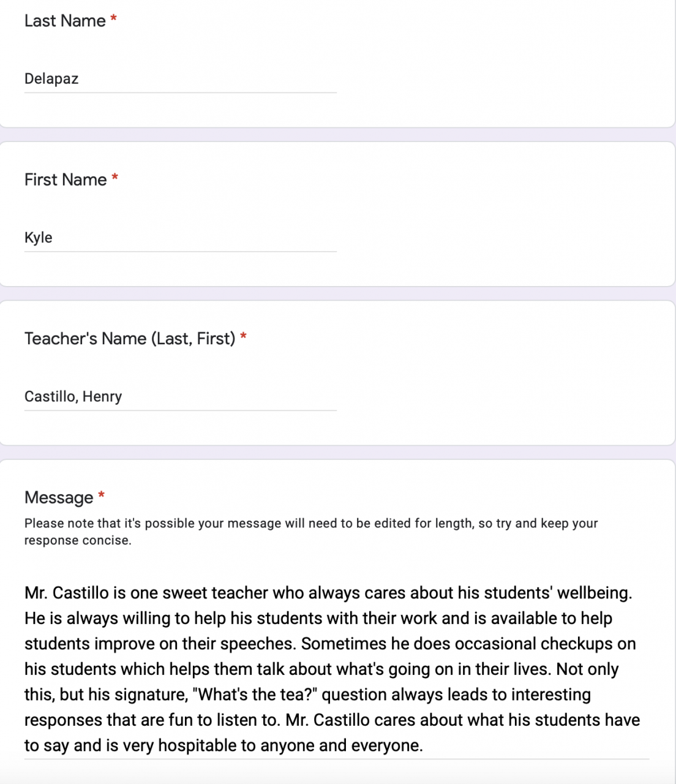Place cursor on "Castillo, Henry" entry
The width and height of the screenshot is (676, 784).
coord(73,396)
